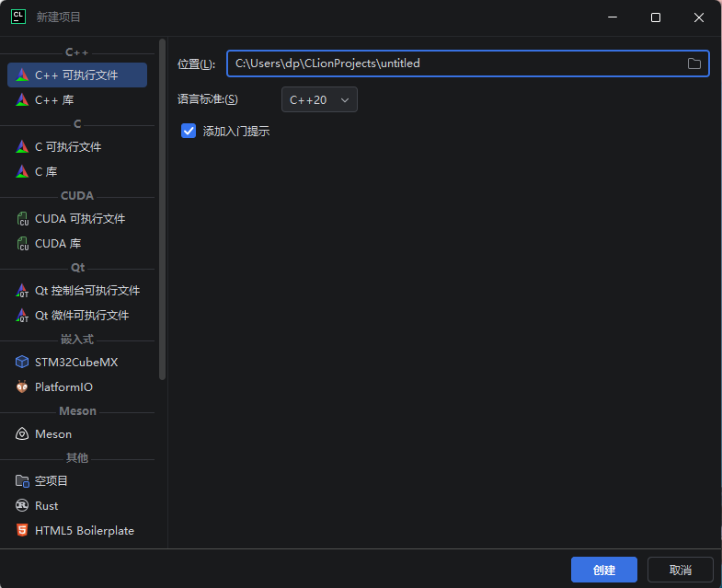Close the 新建项目 dialog window
This screenshot has height=588, width=722.
pyautogui.click(x=698, y=17)
